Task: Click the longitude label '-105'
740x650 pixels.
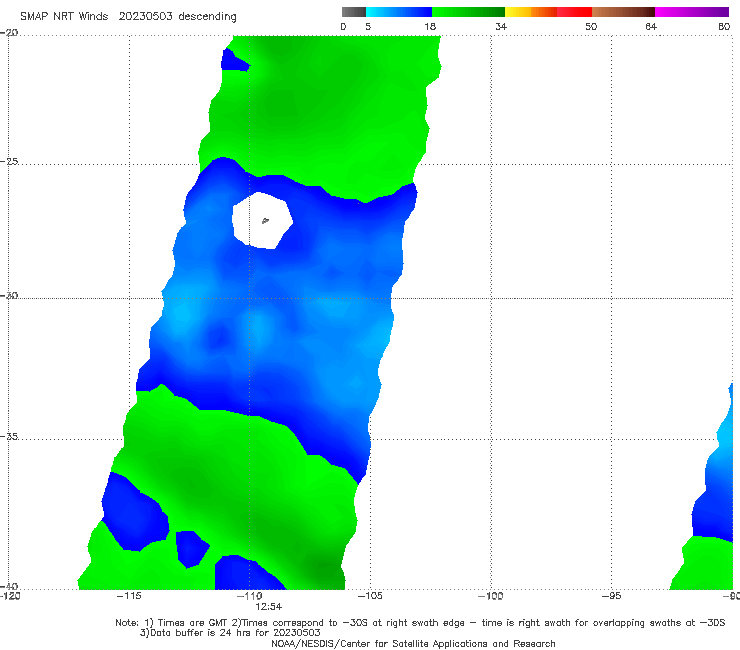Action: [x=370, y=596]
